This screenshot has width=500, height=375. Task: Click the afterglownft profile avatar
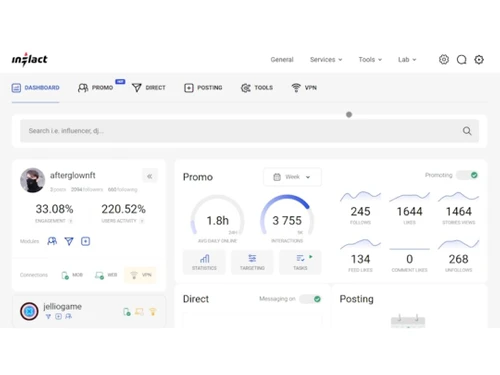33,180
